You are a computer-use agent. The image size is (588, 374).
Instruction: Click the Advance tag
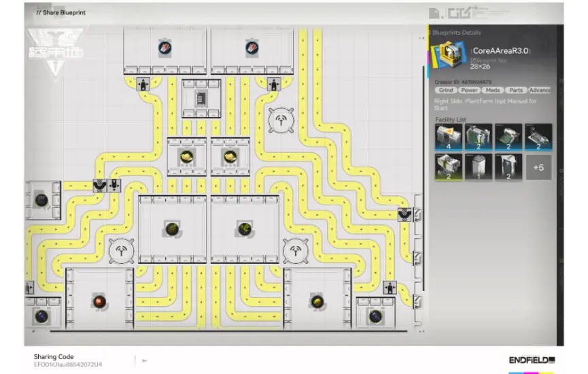(540, 90)
